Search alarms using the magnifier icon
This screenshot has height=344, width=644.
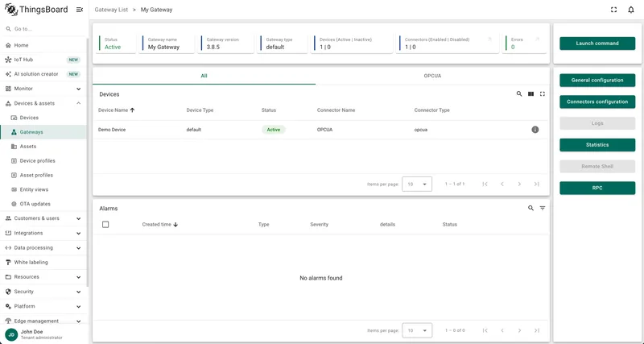(530, 209)
